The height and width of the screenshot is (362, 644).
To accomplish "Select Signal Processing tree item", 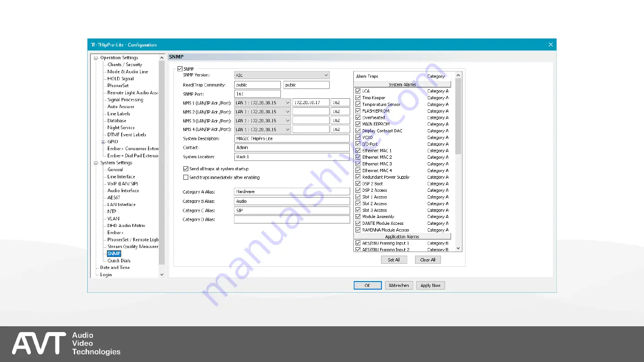I will (x=125, y=100).
